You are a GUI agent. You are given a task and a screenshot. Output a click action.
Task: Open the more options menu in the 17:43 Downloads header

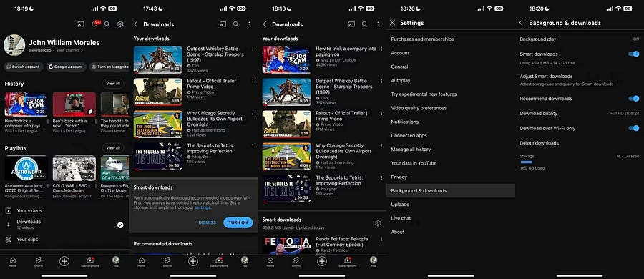point(249,24)
